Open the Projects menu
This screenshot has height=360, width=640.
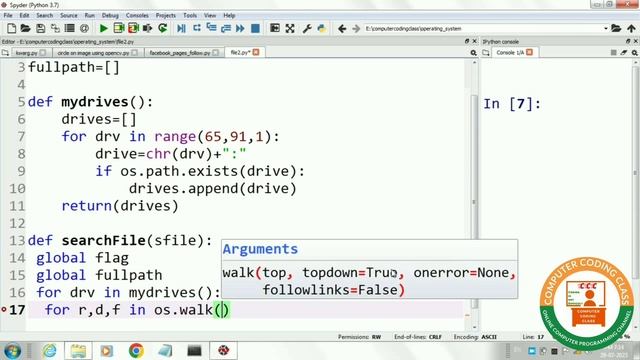coord(165,15)
